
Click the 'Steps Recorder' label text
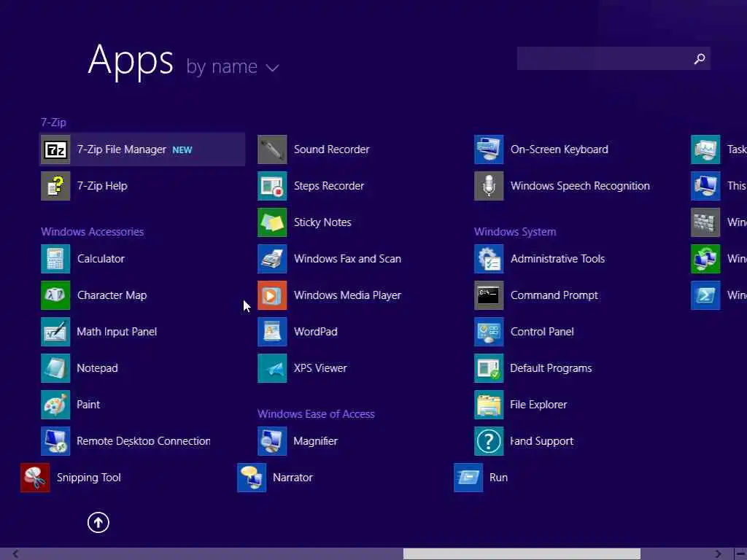pyautogui.click(x=329, y=186)
